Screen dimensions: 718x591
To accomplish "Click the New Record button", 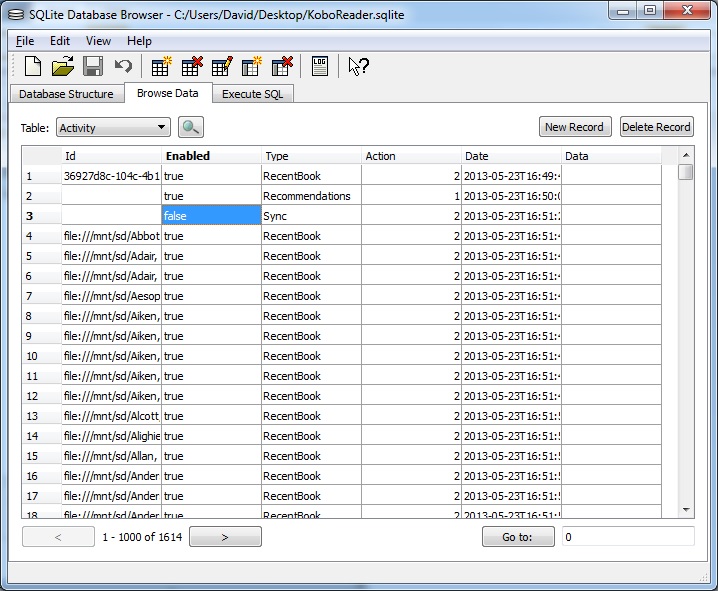I will (575, 127).
